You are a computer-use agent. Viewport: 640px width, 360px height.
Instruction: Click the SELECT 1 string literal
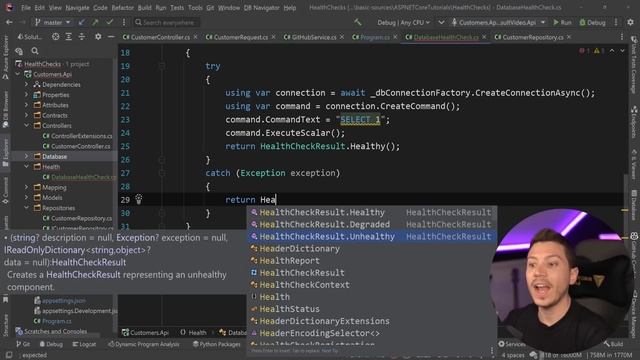point(360,120)
